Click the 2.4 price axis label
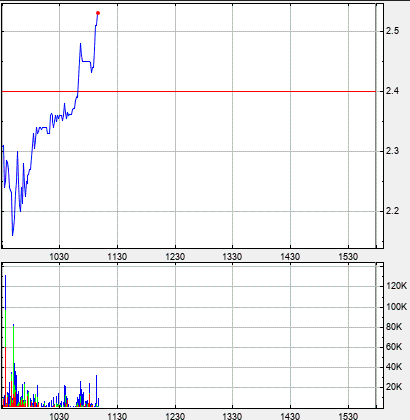The height and width of the screenshot is (420, 410). 393,91
